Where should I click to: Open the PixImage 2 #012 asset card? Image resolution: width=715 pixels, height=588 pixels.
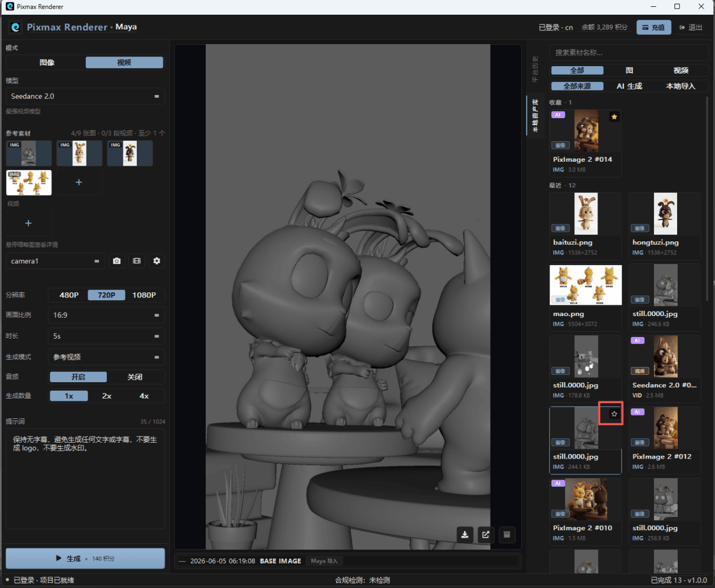pyautogui.click(x=665, y=440)
